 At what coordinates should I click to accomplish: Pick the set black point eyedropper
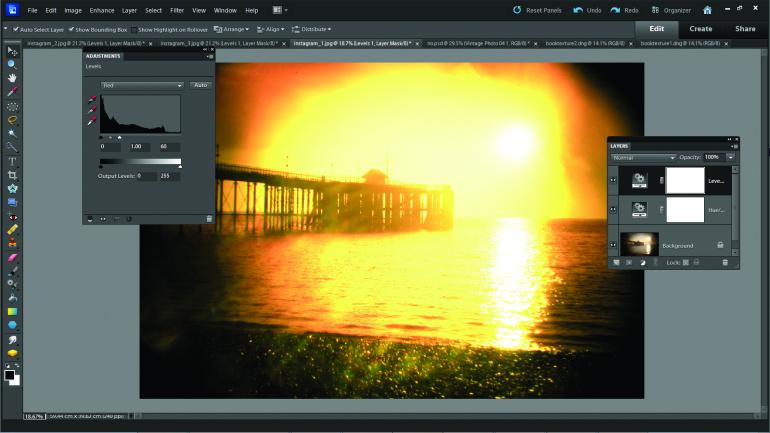coord(92,100)
